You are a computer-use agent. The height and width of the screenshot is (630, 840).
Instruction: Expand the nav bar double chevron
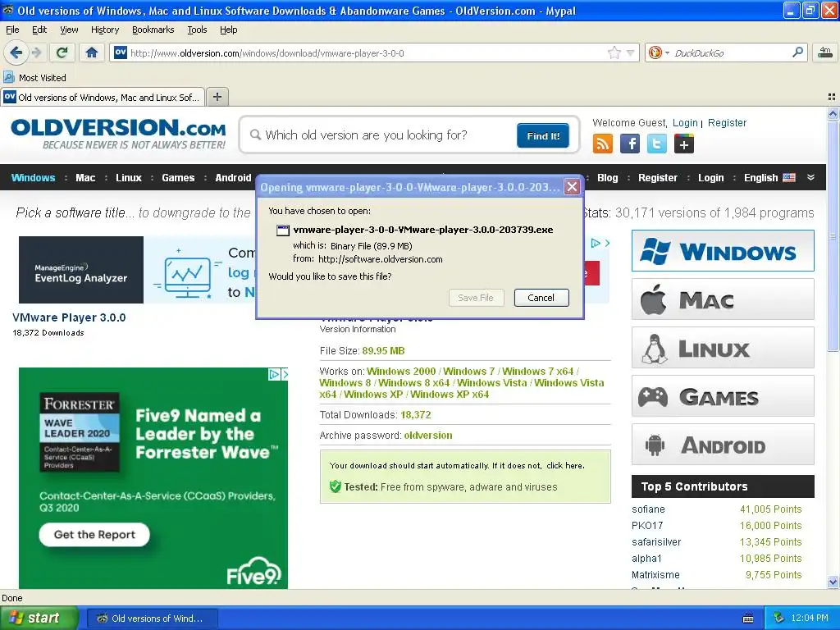tap(810, 177)
